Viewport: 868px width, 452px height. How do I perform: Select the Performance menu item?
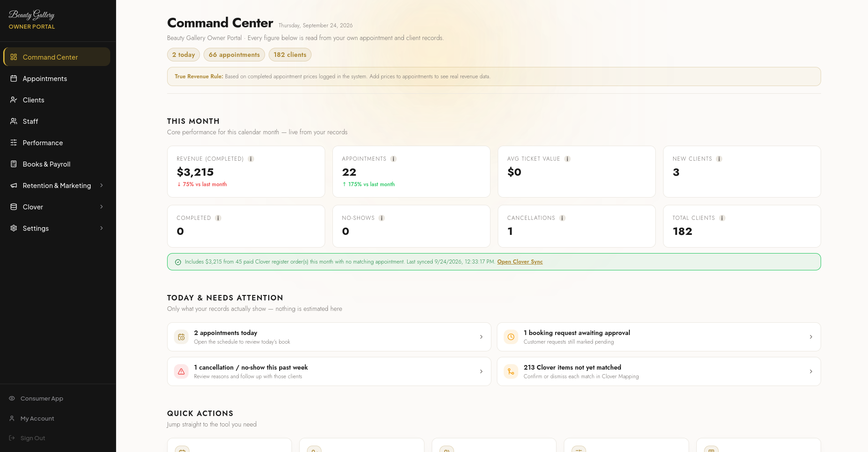[x=56, y=142]
